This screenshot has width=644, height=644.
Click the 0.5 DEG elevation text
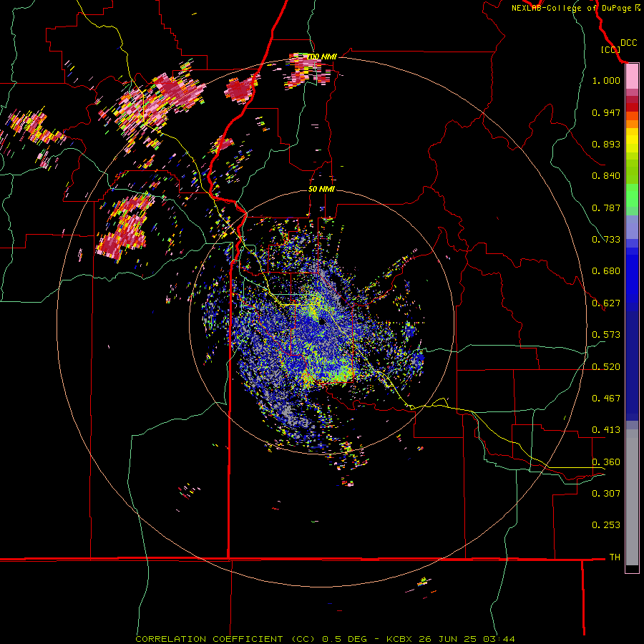pos(344,639)
